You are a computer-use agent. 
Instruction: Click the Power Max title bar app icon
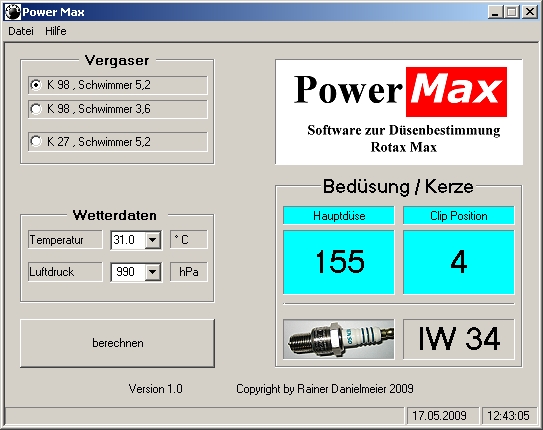coord(12,12)
